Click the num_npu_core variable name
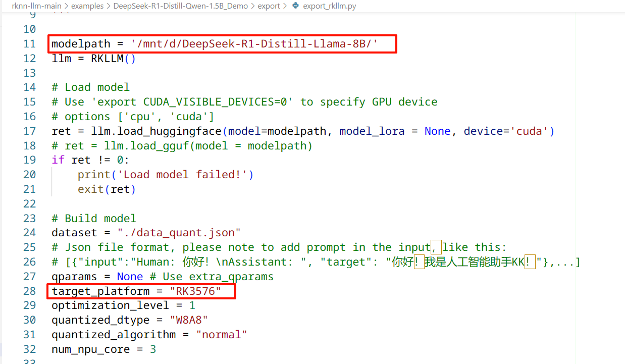625x364 pixels. tap(91, 349)
